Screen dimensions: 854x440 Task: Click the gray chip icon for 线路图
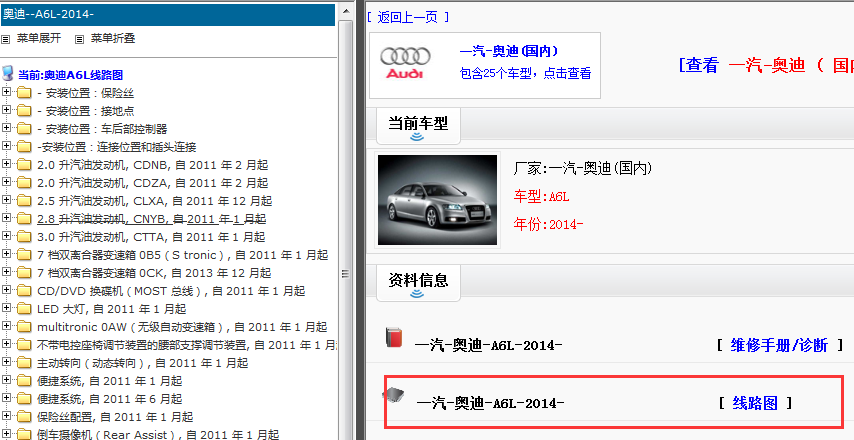(x=393, y=395)
